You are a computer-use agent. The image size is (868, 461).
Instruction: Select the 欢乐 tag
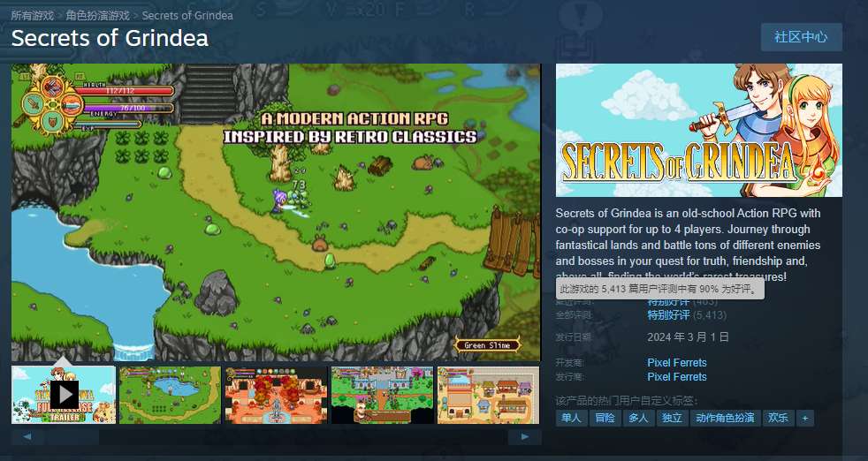(x=779, y=418)
